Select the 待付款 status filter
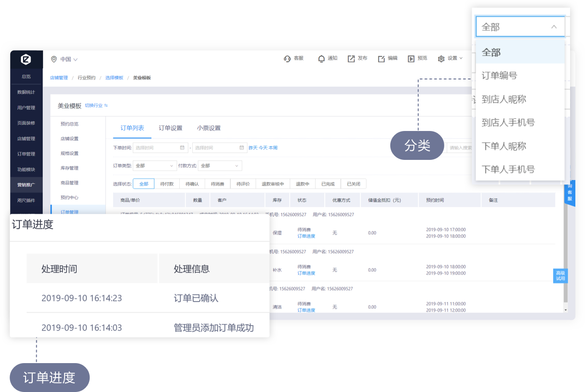This screenshot has width=585, height=392. (x=167, y=184)
